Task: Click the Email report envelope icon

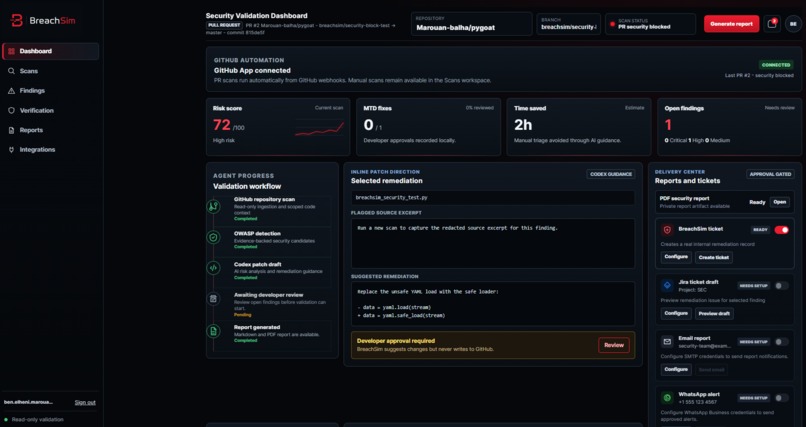Action: click(x=667, y=341)
